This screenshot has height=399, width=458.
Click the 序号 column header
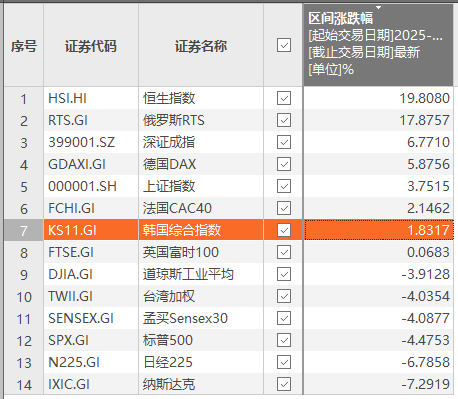(24, 46)
